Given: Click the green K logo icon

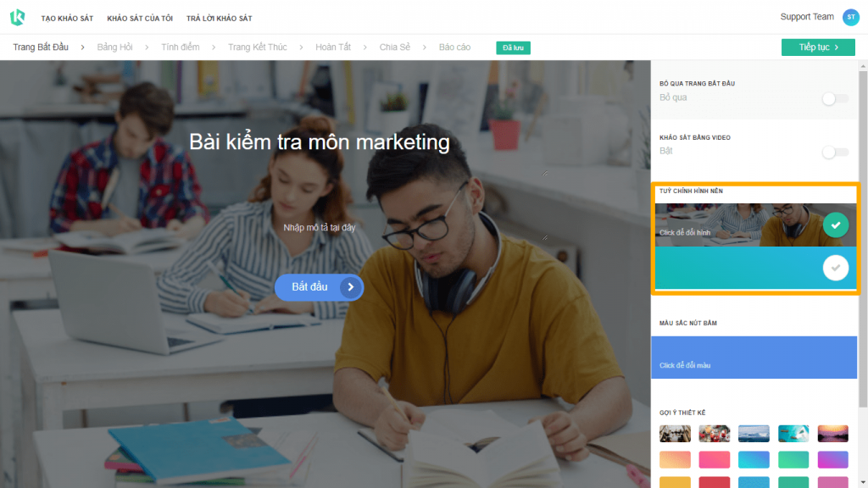Looking at the screenshot, I should 17,18.
